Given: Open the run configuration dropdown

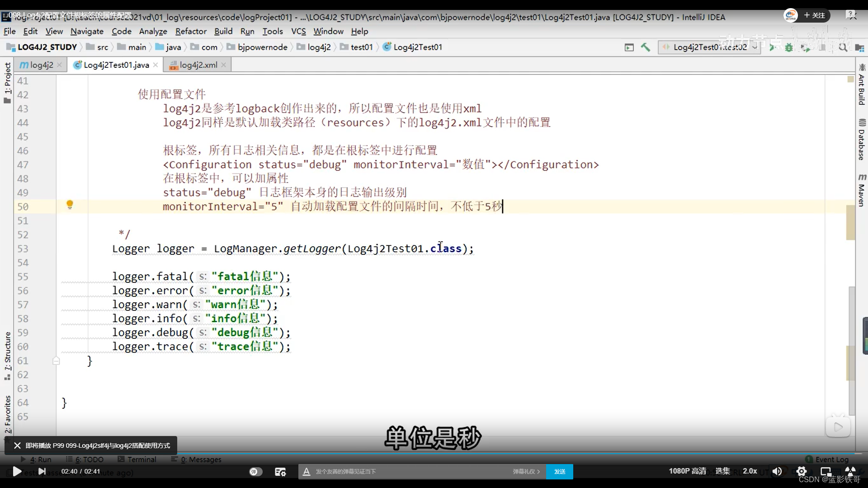Looking at the screenshot, I should (709, 47).
